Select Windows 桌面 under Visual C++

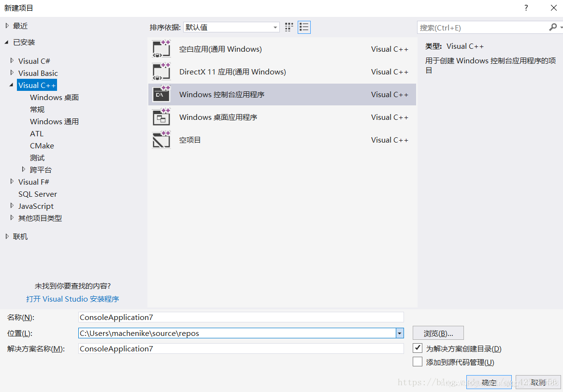pyautogui.click(x=54, y=97)
